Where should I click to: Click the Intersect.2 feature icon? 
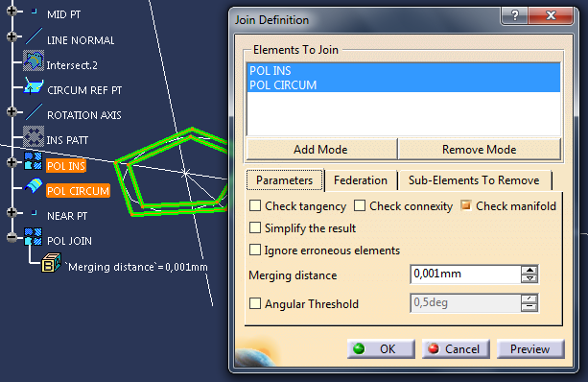point(34,60)
